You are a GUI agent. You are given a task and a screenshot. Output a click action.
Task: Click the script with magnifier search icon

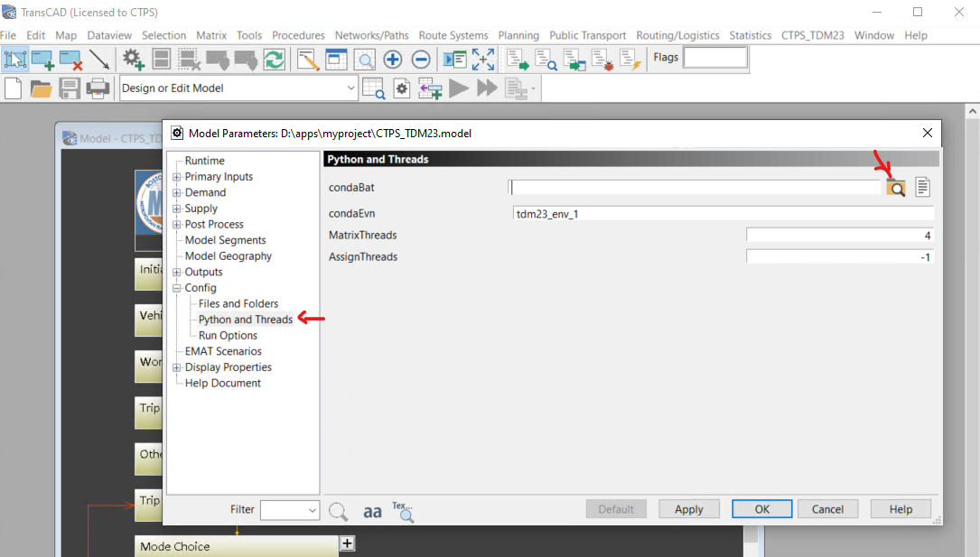pyautogui.click(x=546, y=60)
